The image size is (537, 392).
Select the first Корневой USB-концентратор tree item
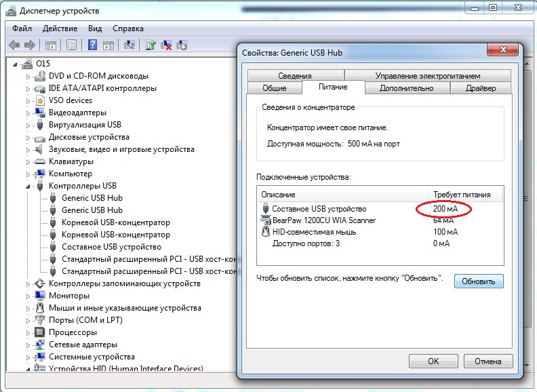(x=116, y=222)
